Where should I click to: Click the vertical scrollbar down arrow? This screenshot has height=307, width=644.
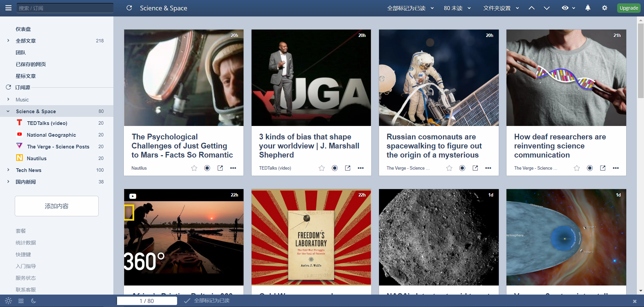tap(641, 291)
